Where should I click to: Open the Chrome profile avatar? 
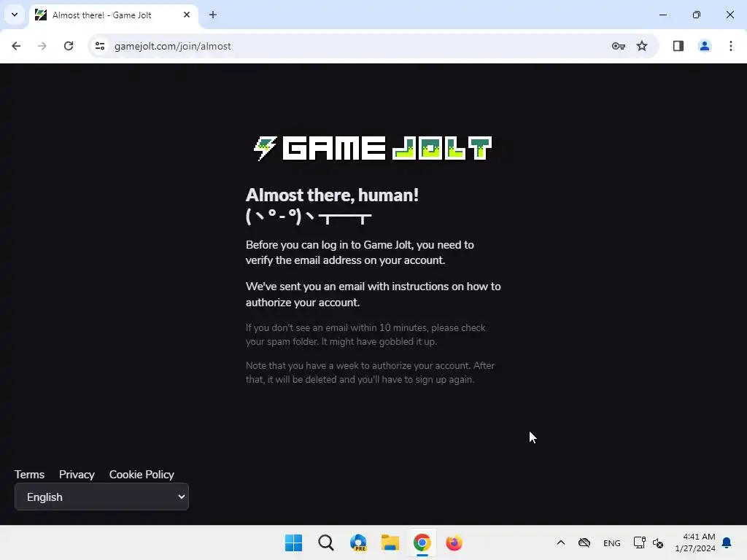705,46
